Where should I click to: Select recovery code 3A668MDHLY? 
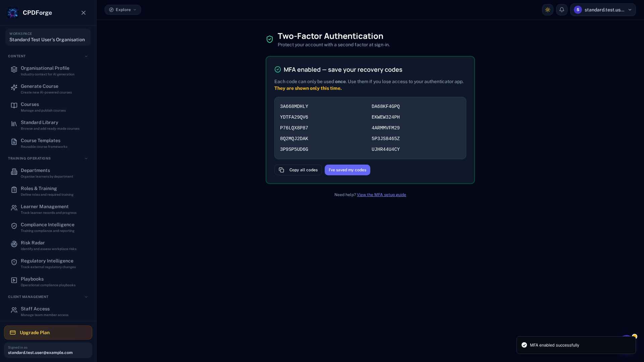(294, 107)
